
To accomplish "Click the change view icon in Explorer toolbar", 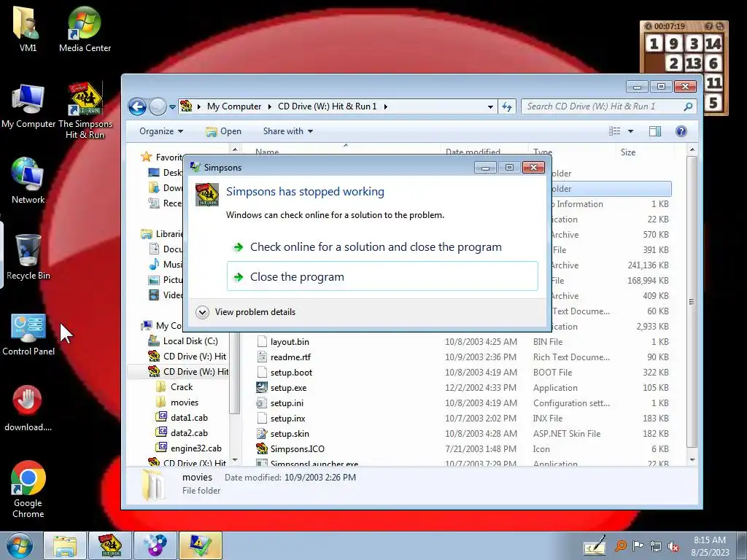I will point(614,131).
